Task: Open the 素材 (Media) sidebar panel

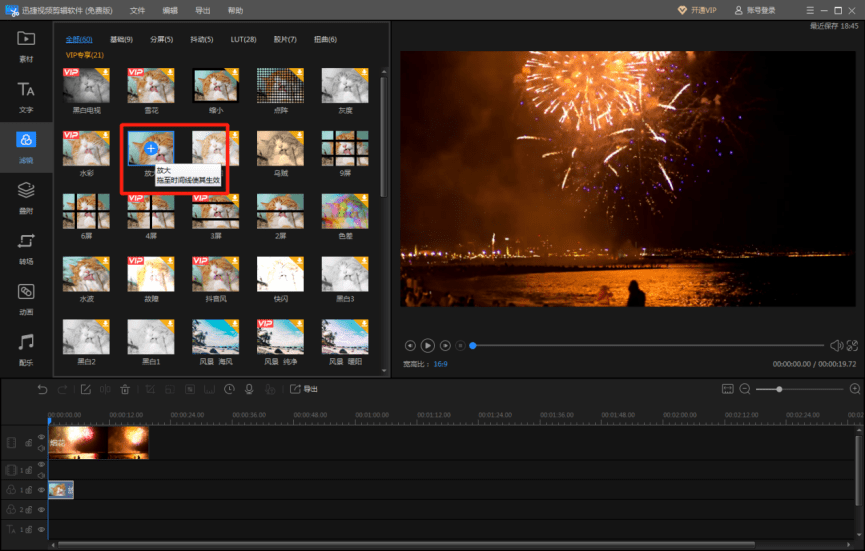Action: click(26, 46)
